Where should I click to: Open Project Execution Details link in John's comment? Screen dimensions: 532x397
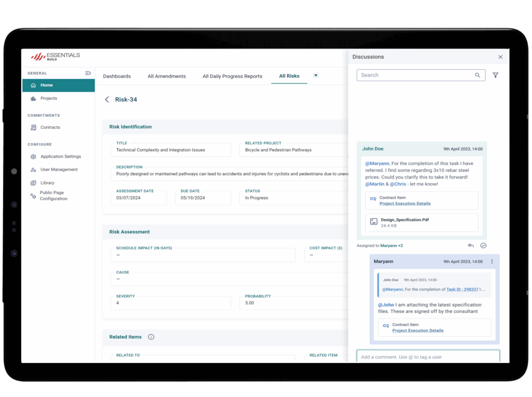[405, 204]
